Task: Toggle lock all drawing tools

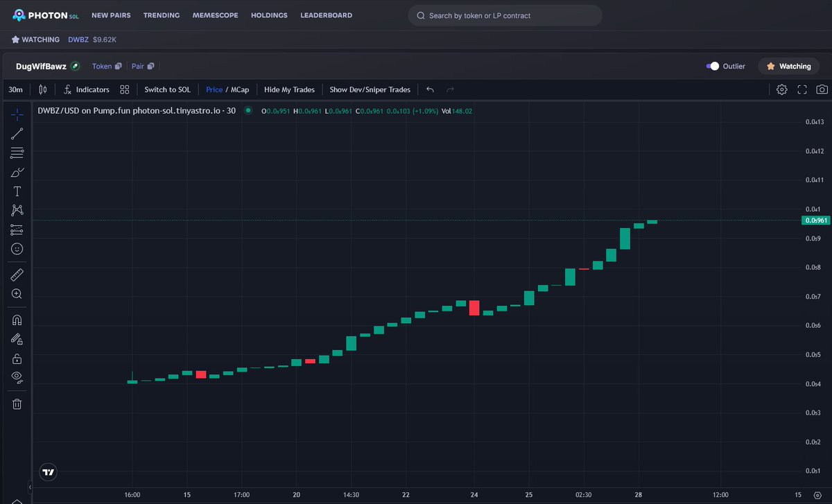Action: click(x=17, y=358)
